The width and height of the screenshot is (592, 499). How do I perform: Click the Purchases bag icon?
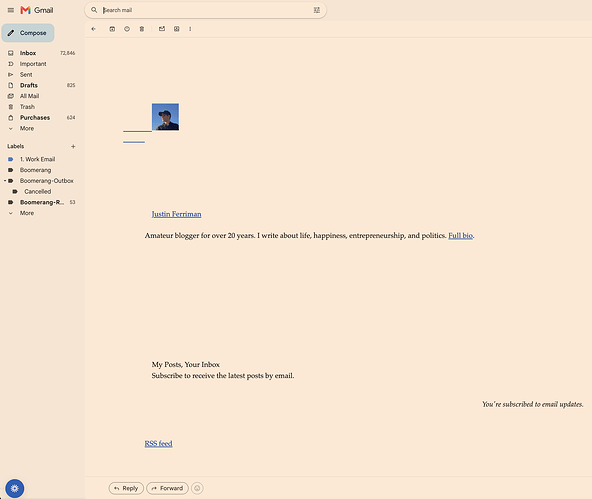click(x=11, y=117)
